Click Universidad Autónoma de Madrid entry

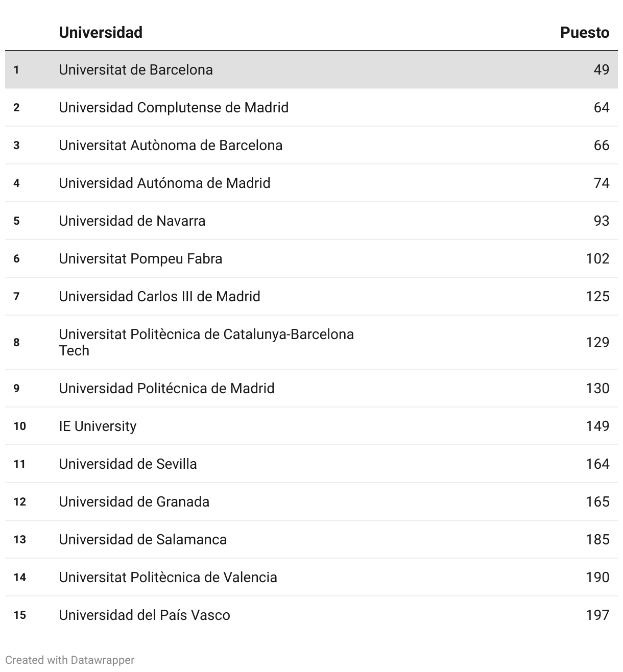(164, 183)
